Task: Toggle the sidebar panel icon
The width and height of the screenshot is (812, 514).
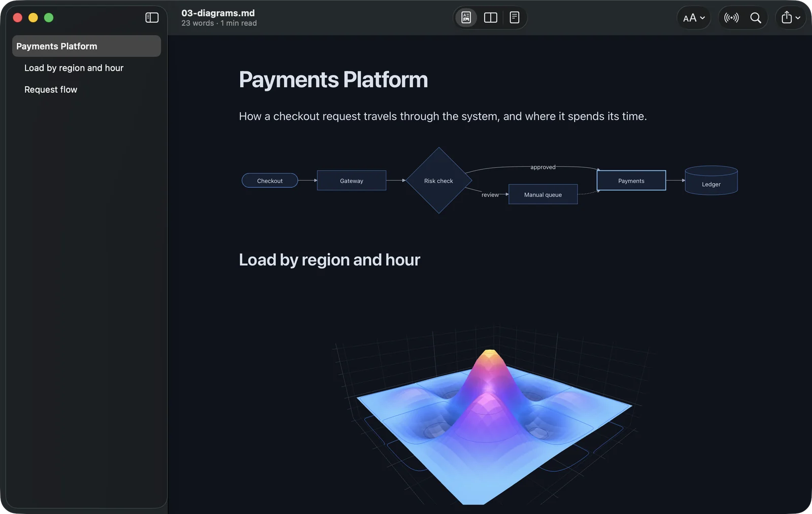Action: click(x=152, y=18)
